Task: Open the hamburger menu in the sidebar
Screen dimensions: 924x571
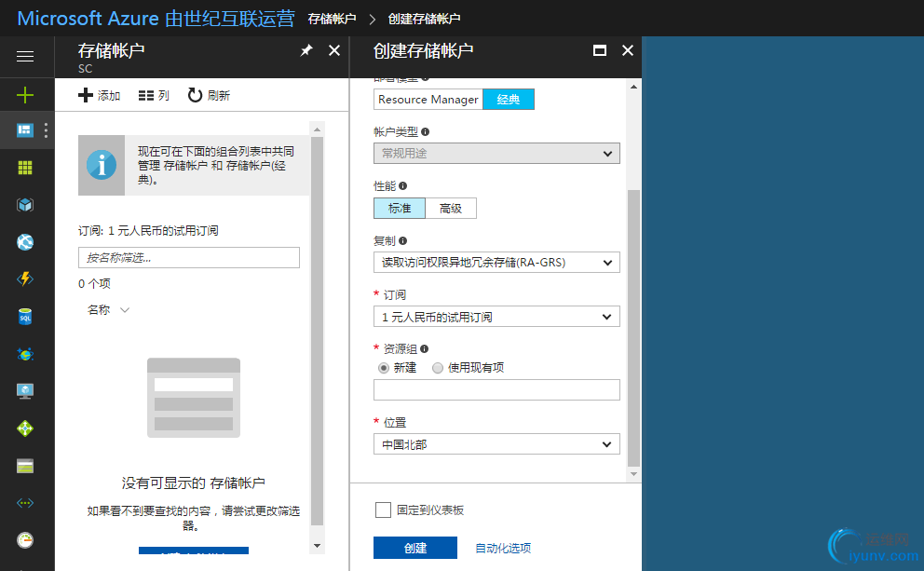Action: [25, 56]
